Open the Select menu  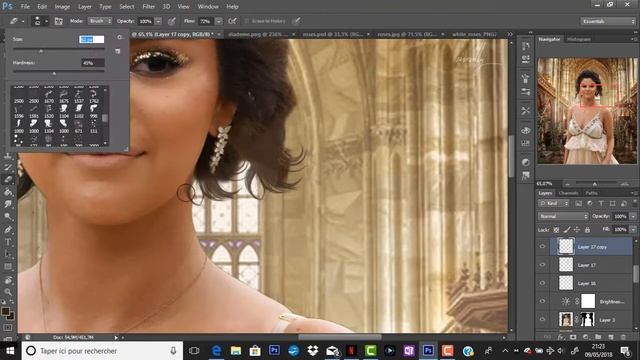click(x=127, y=7)
